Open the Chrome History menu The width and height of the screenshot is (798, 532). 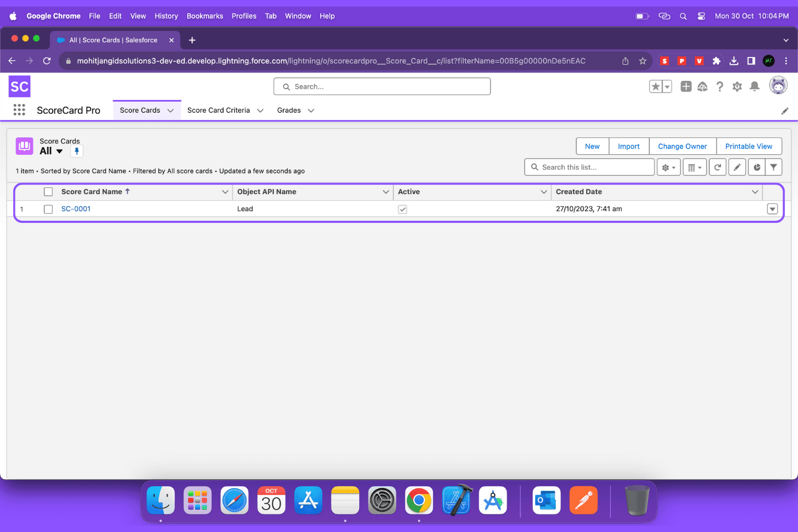(167, 16)
